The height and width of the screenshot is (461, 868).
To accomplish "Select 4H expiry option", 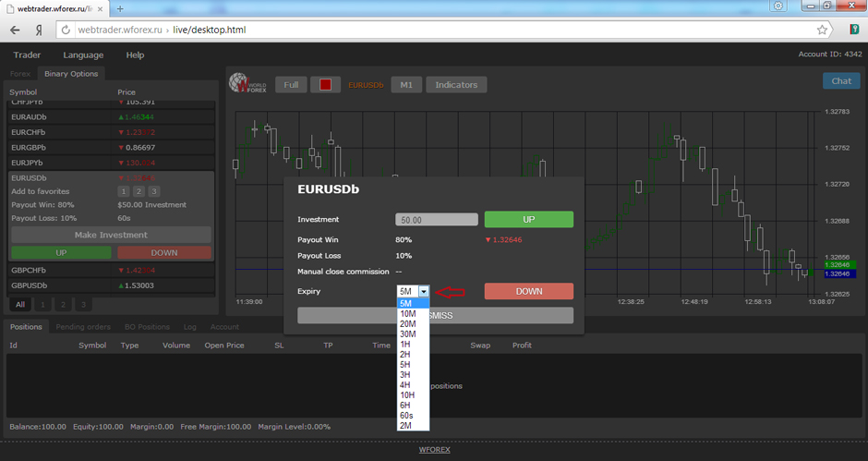I will click(x=413, y=384).
